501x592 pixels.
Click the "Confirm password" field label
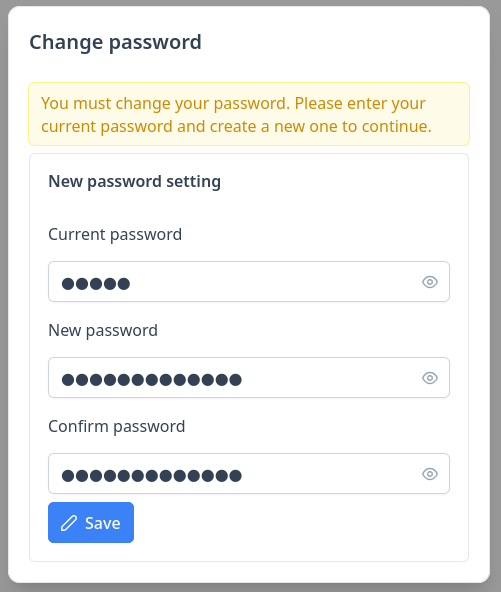[117, 427]
